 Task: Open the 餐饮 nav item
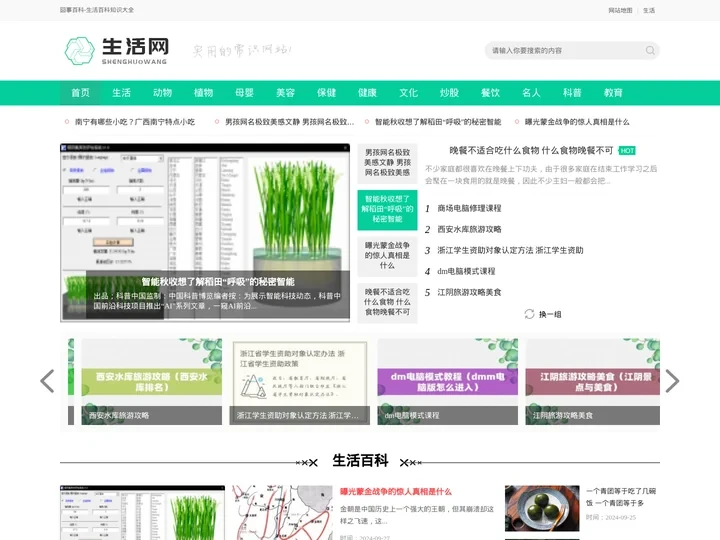pos(490,93)
